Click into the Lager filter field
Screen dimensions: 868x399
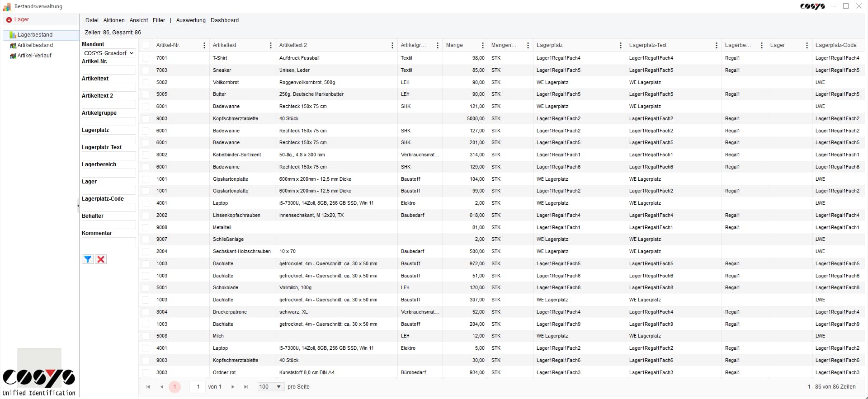click(109, 190)
